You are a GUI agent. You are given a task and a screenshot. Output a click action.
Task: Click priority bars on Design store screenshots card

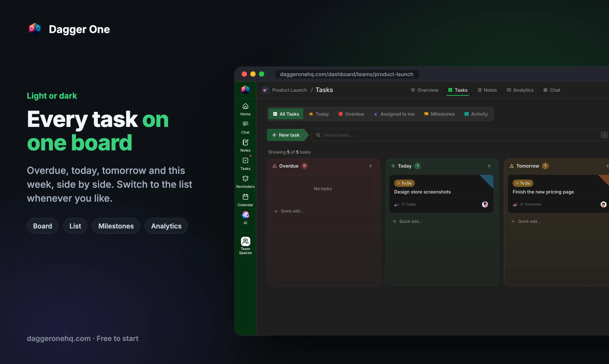(396, 205)
